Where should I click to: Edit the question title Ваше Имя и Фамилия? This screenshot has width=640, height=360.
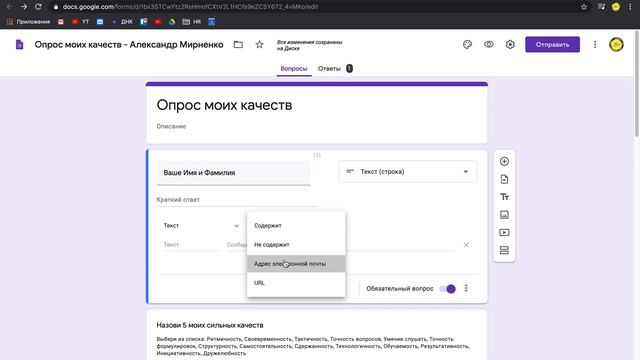233,173
